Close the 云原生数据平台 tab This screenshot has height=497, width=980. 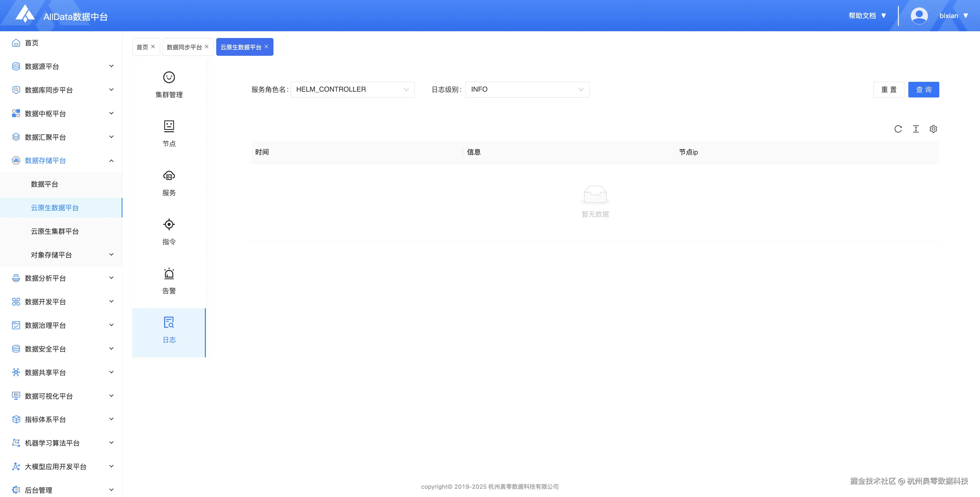click(x=266, y=47)
